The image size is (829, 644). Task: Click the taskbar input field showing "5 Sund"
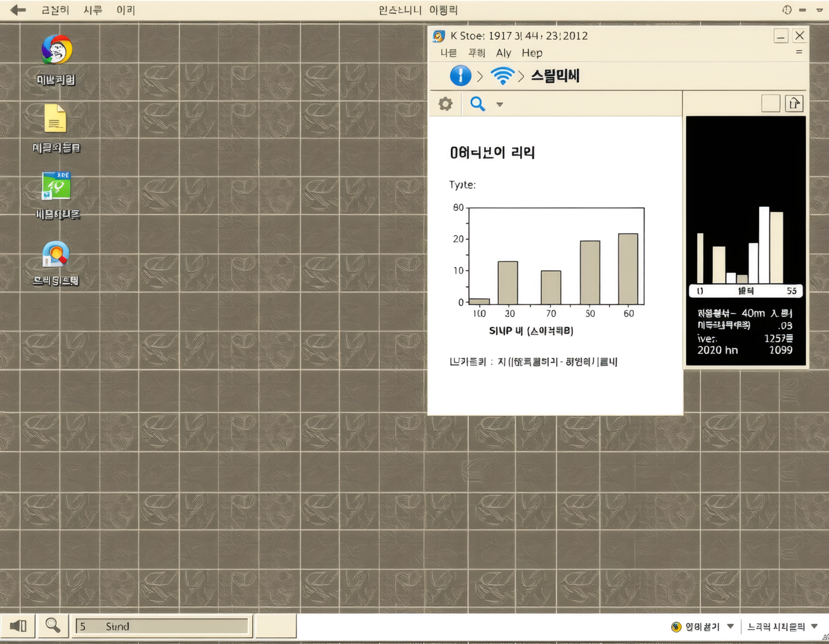coord(162,626)
